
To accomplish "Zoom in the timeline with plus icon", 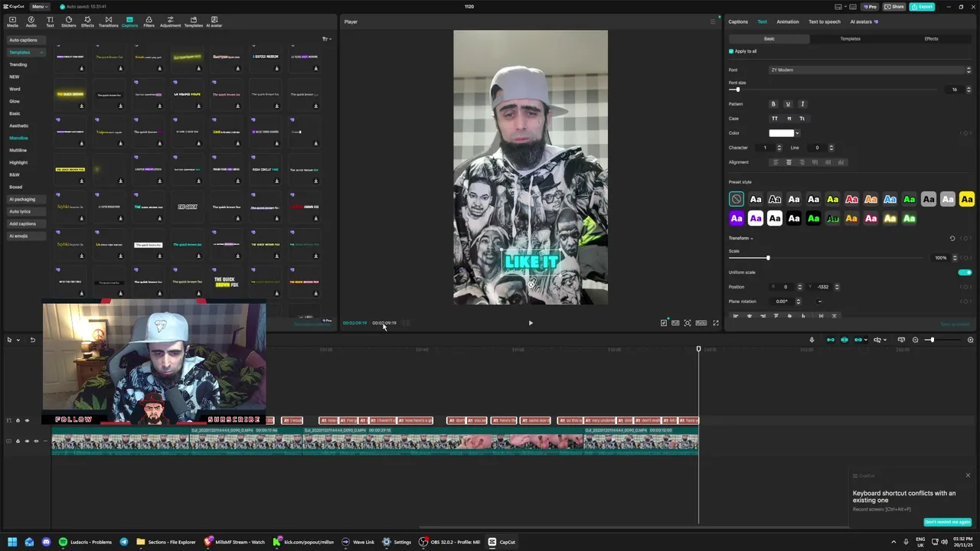I will coord(970,340).
